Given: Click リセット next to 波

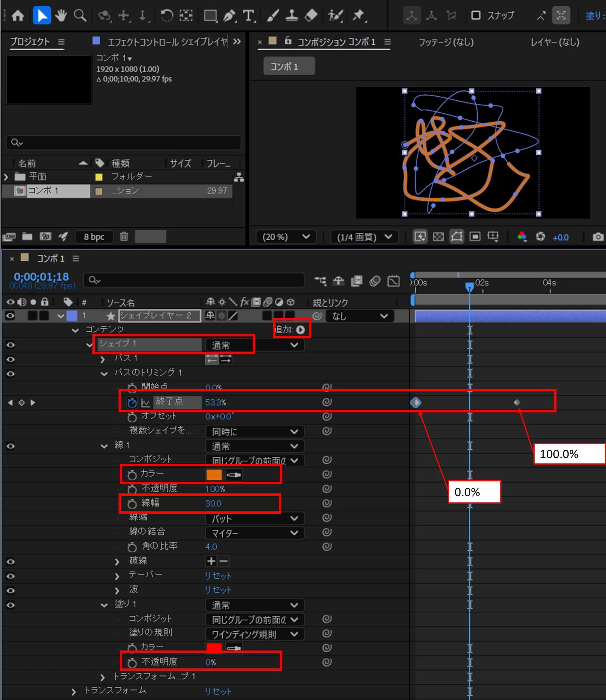Looking at the screenshot, I should point(218,590).
